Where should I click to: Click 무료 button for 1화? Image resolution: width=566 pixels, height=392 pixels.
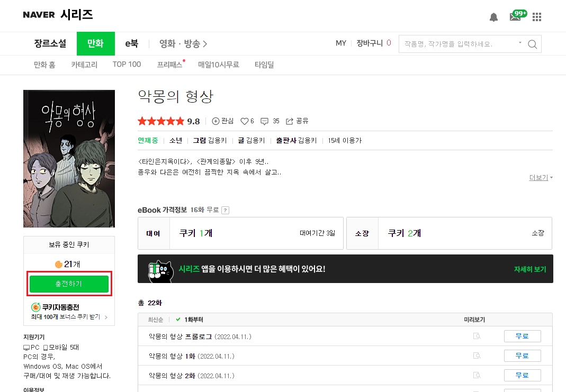[523, 355]
